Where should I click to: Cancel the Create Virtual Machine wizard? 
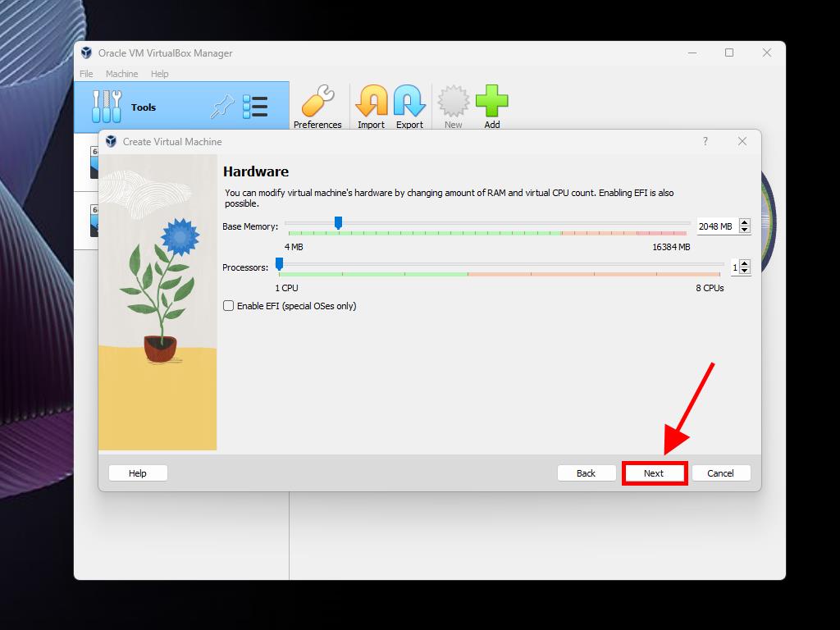pos(720,473)
